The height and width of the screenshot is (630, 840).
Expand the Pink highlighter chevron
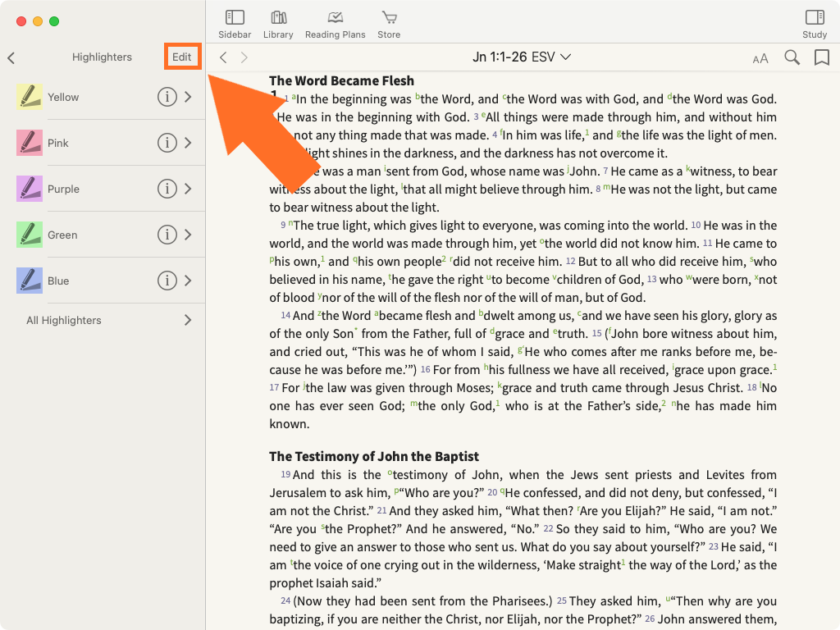[x=188, y=143]
